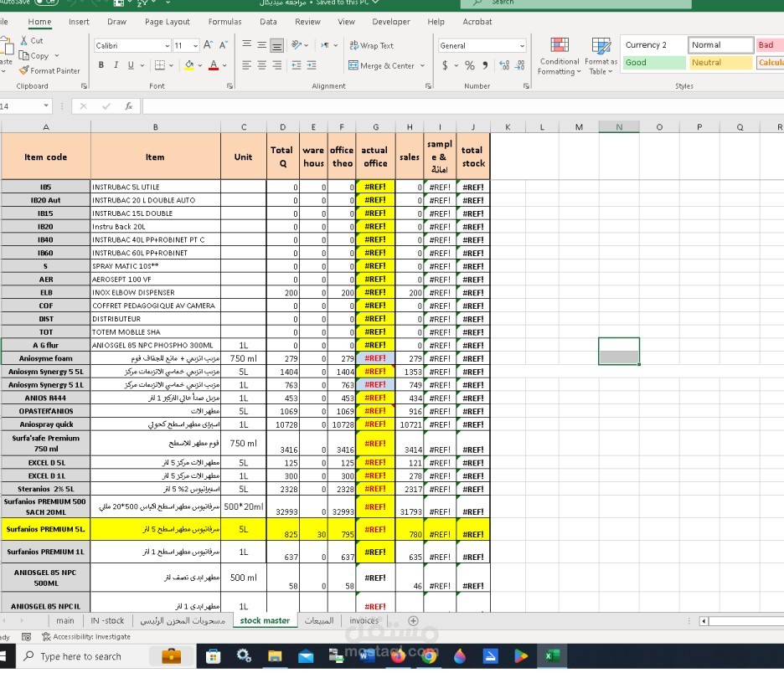The width and height of the screenshot is (784, 673).
Task: Apply the yellow Fill Color bucket
Action: coord(189,65)
